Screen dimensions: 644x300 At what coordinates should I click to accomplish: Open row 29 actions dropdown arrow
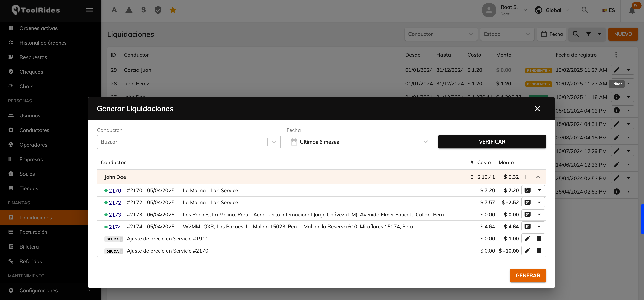[628, 70]
